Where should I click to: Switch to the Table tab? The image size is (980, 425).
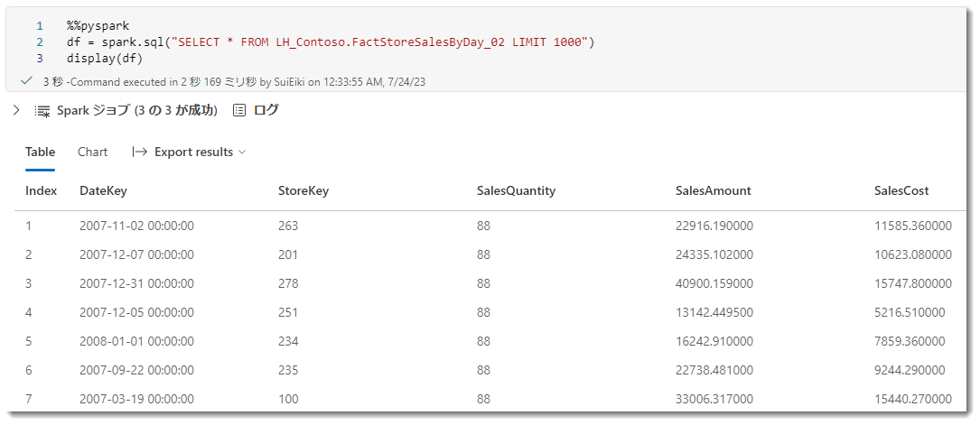click(40, 152)
